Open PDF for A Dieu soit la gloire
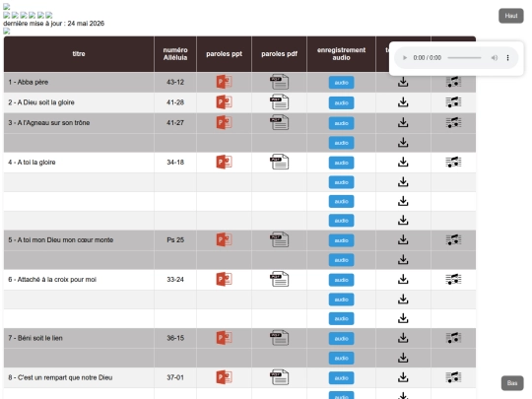 click(279, 102)
